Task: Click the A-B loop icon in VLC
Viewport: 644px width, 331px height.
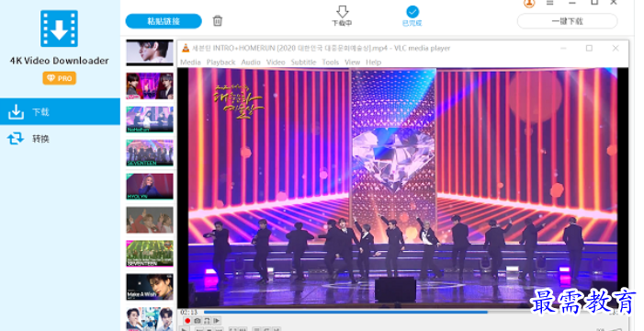Action: click(207, 321)
